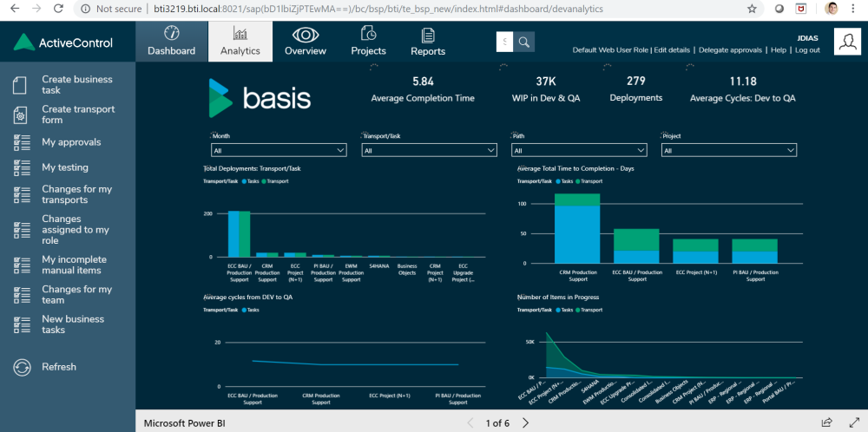
Task: Bookmark this page with the star icon
Action: pyautogui.click(x=752, y=9)
